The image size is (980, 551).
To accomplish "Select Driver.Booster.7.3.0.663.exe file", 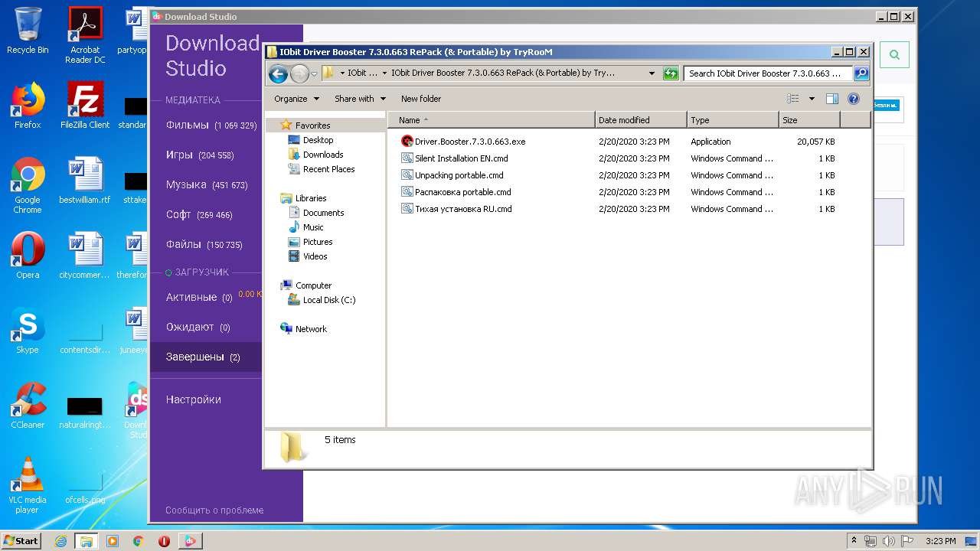I will 470,142.
